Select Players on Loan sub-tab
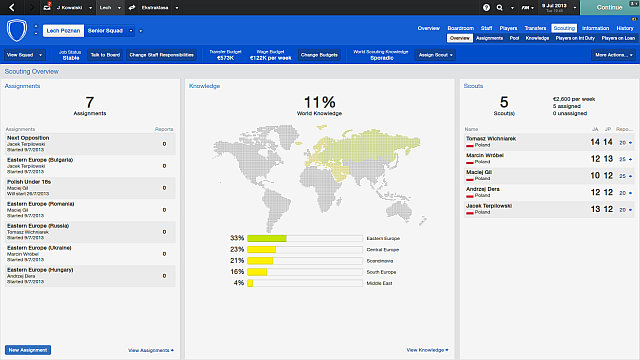This screenshot has width=640, height=360. point(618,38)
